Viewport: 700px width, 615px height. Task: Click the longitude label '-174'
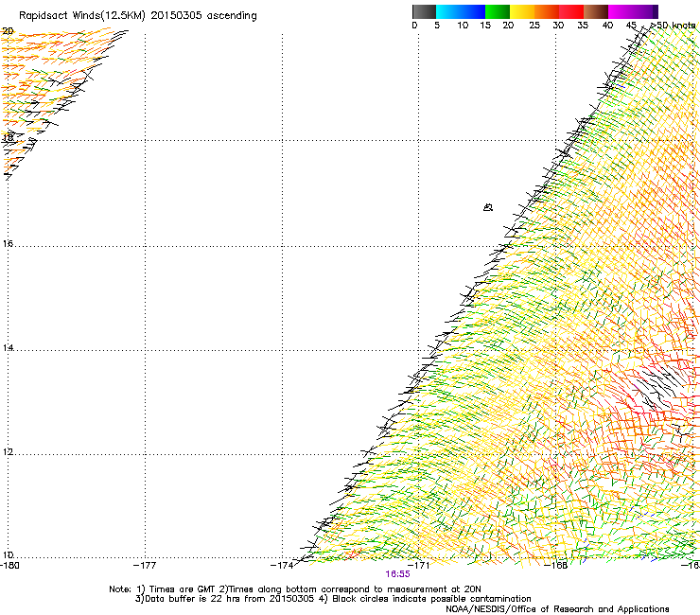coord(282,566)
